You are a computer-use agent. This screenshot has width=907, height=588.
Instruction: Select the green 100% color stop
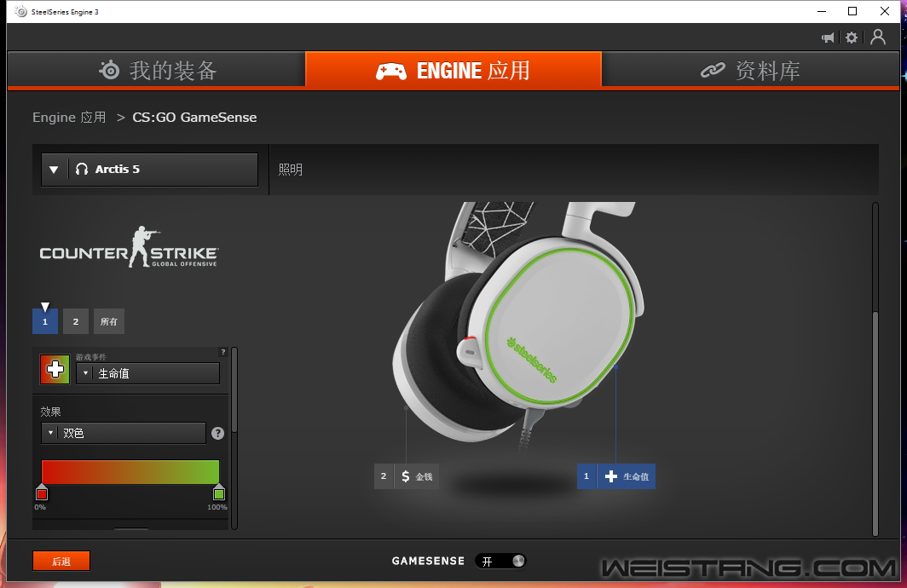click(x=218, y=493)
